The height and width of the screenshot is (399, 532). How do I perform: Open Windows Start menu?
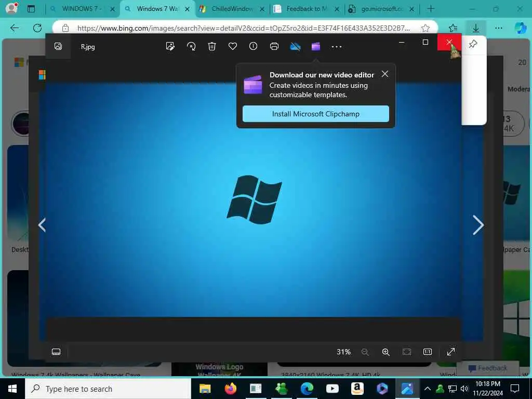click(12, 389)
